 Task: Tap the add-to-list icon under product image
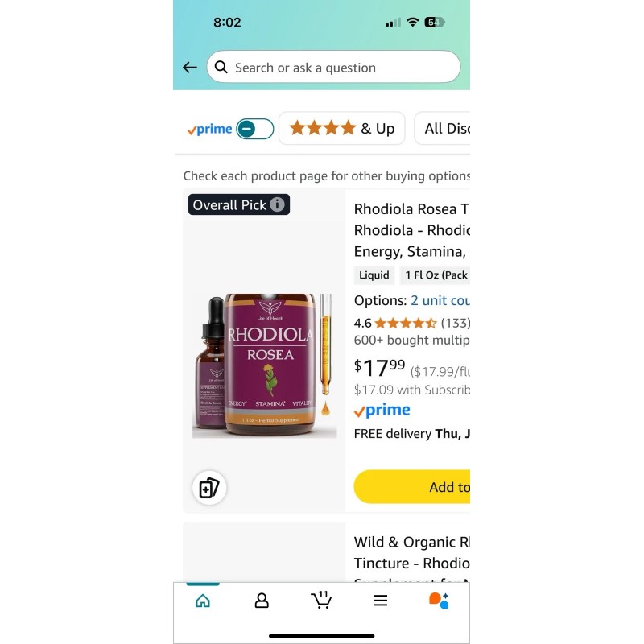[x=209, y=488]
